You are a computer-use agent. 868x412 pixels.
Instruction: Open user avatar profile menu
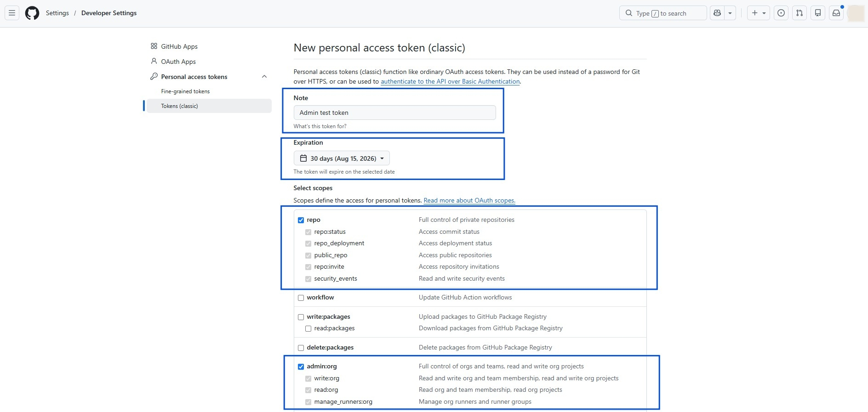[x=856, y=13]
